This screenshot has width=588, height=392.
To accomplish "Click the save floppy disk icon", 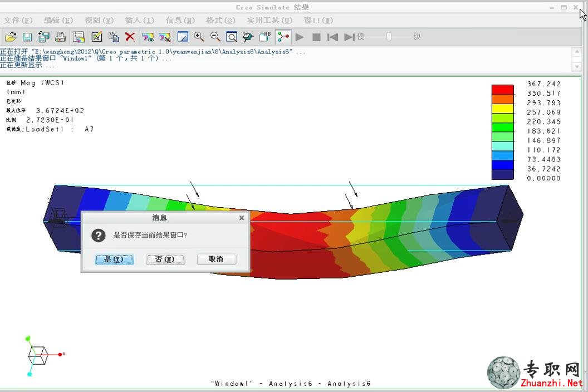I will coord(27,37).
